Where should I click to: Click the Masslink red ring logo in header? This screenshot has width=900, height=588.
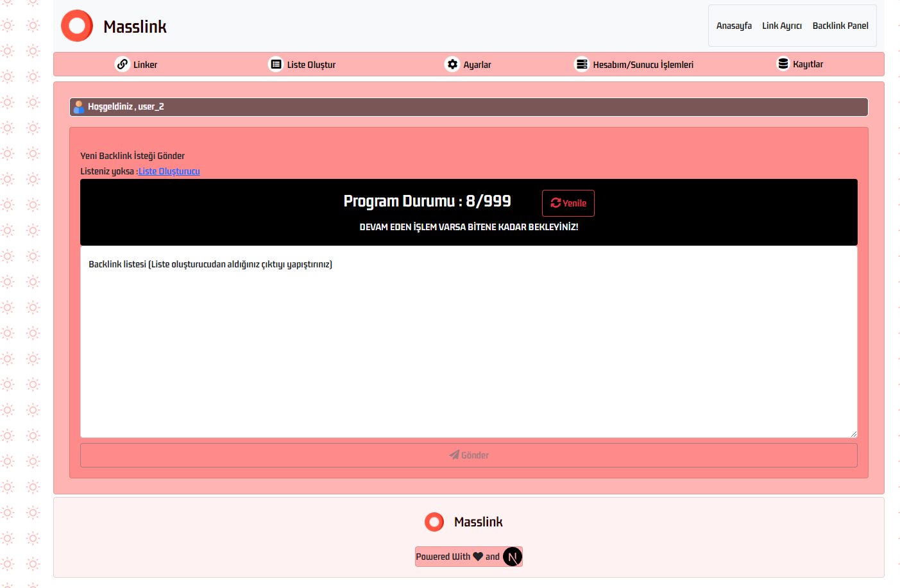point(77,26)
